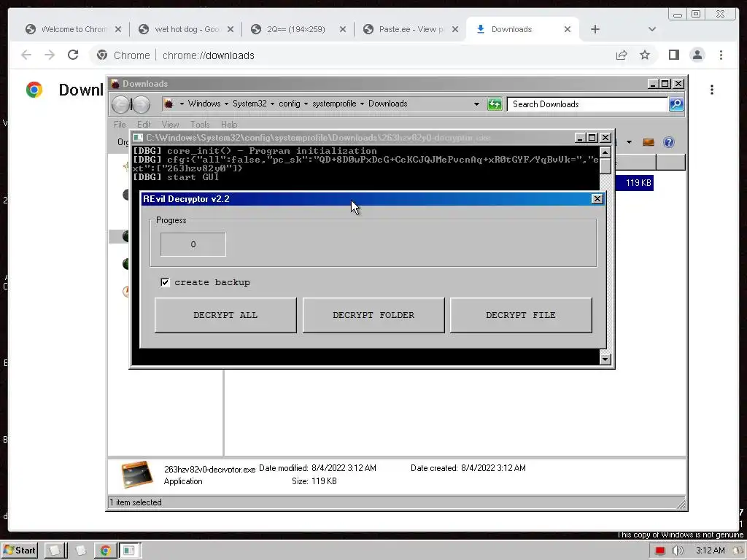Open Explorer views dropdown arrow
747x560 pixels.
pos(629,142)
